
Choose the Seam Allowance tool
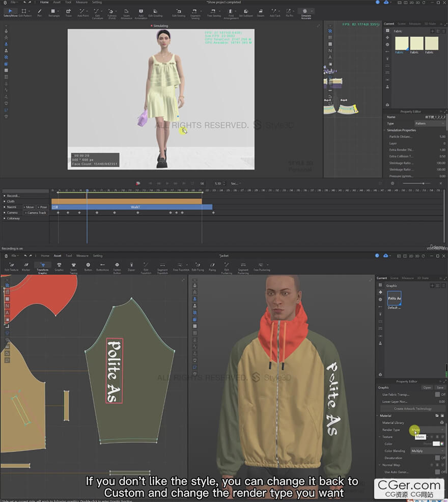click(126, 12)
